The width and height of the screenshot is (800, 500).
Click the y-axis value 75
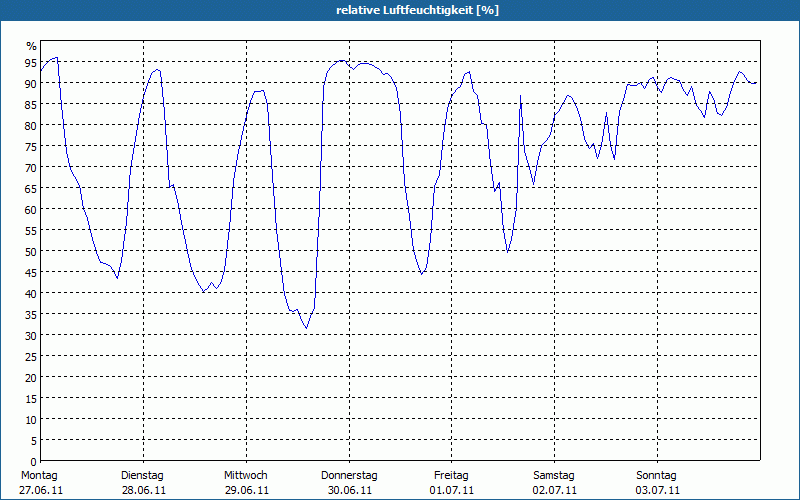point(31,147)
